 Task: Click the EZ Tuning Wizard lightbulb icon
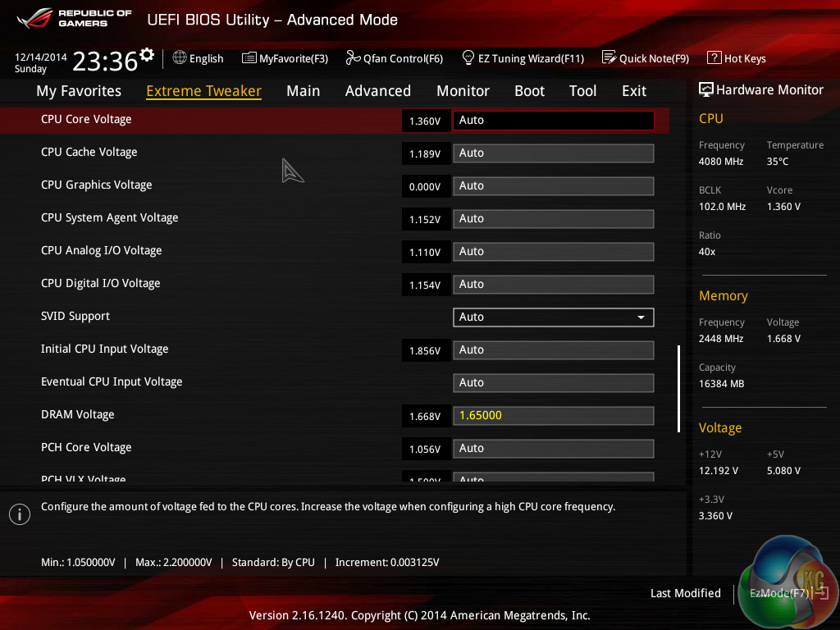468,57
